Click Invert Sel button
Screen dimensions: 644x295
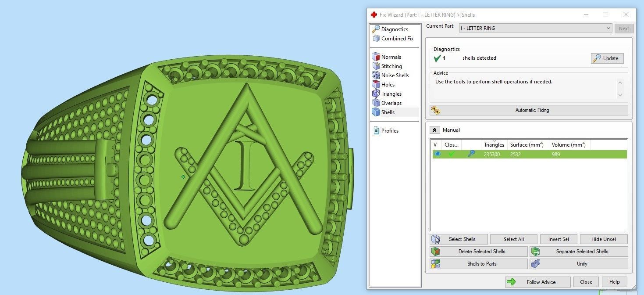pos(559,239)
